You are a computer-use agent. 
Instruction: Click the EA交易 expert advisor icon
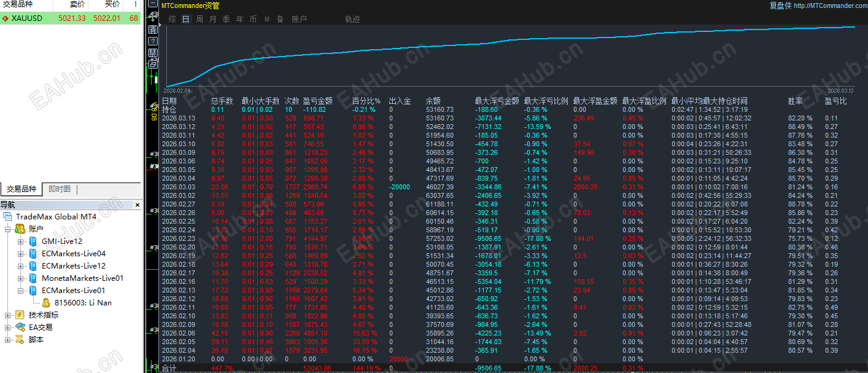click(20, 327)
